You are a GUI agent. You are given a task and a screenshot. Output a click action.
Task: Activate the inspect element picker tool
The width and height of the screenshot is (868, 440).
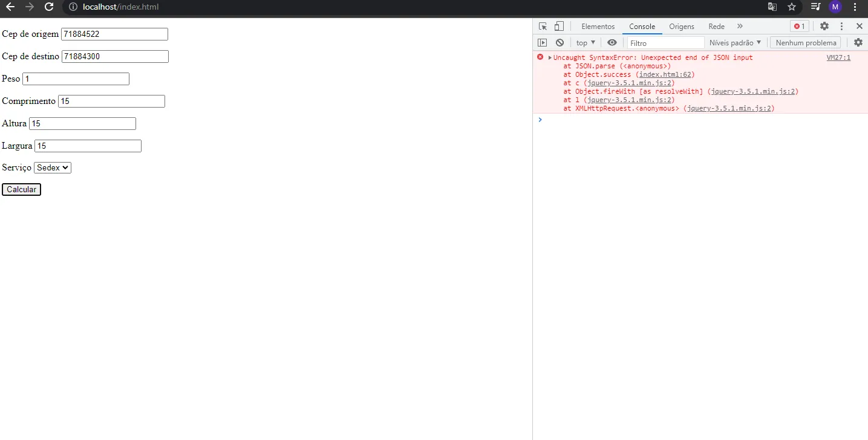click(x=543, y=26)
